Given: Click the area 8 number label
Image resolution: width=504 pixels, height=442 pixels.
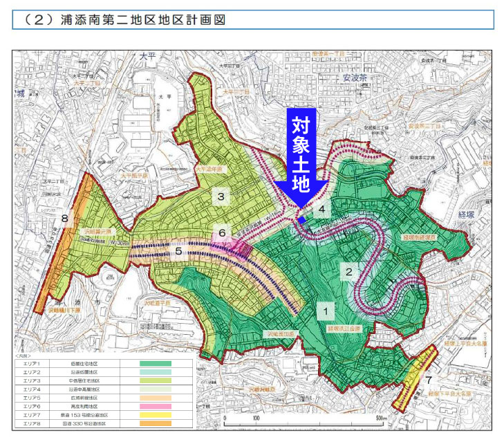Looking at the screenshot, I should pos(64,219).
